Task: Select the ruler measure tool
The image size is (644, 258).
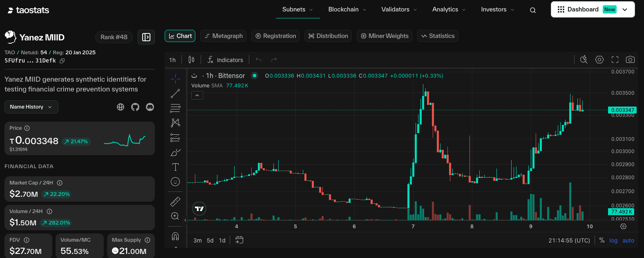Action: pyautogui.click(x=175, y=201)
